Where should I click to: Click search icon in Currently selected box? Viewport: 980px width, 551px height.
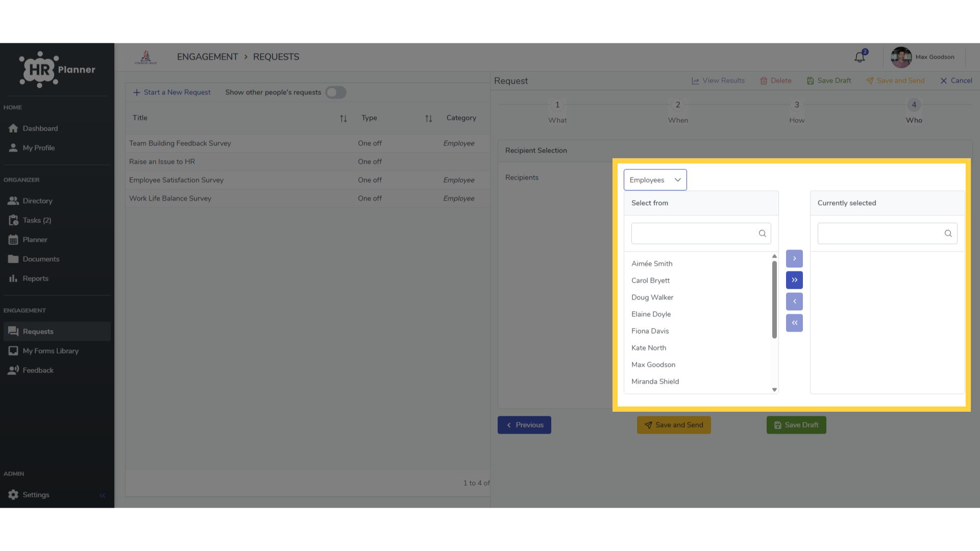(x=948, y=234)
